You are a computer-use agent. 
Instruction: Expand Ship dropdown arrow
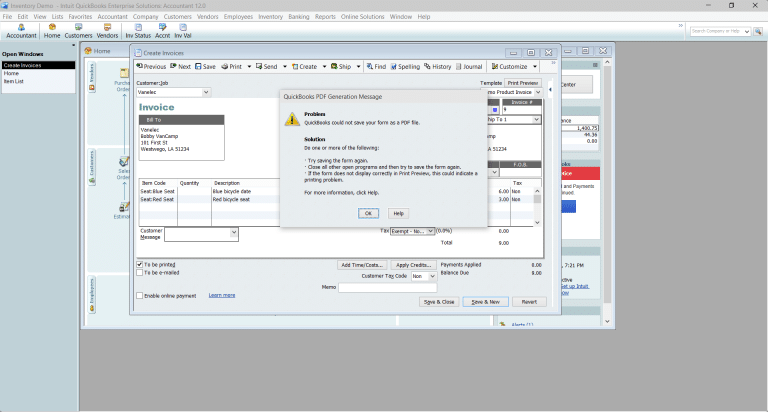pyautogui.click(x=359, y=67)
